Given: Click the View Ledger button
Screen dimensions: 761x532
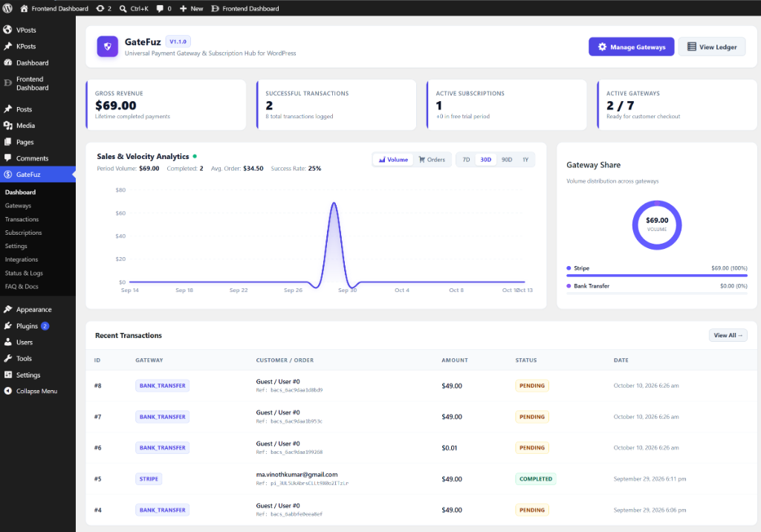Looking at the screenshot, I should coord(712,47).
